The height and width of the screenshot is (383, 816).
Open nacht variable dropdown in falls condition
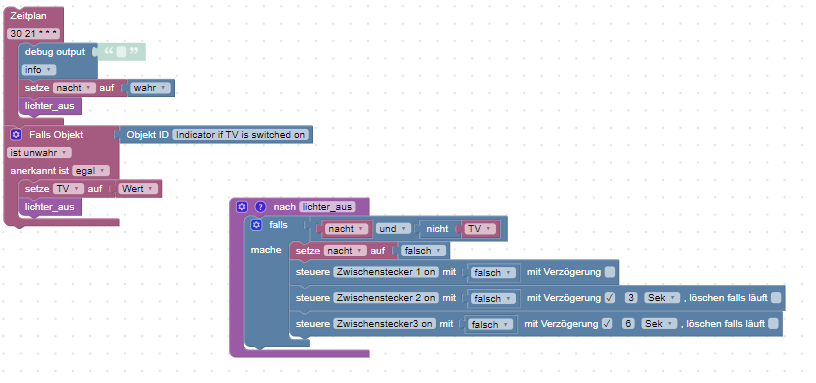click(x=347, y=229)
